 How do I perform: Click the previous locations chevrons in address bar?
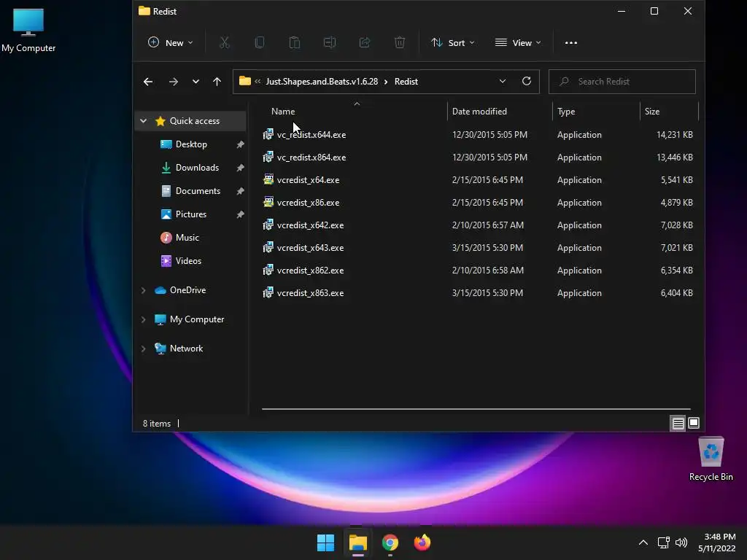(x=258, y=82)
